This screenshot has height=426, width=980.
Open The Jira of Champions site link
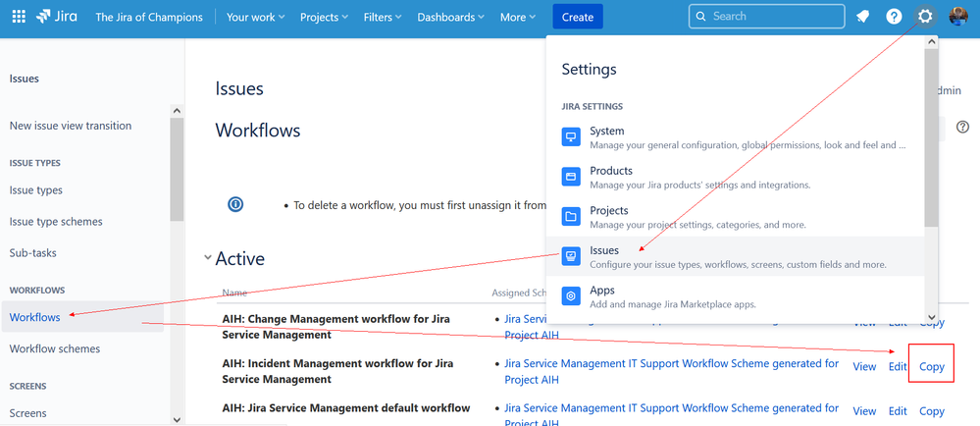(149, 17)
